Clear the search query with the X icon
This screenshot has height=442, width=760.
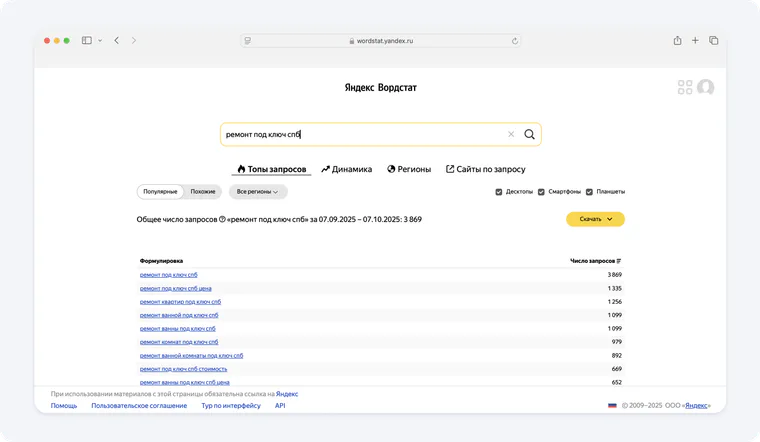click(x=511, y=134)
